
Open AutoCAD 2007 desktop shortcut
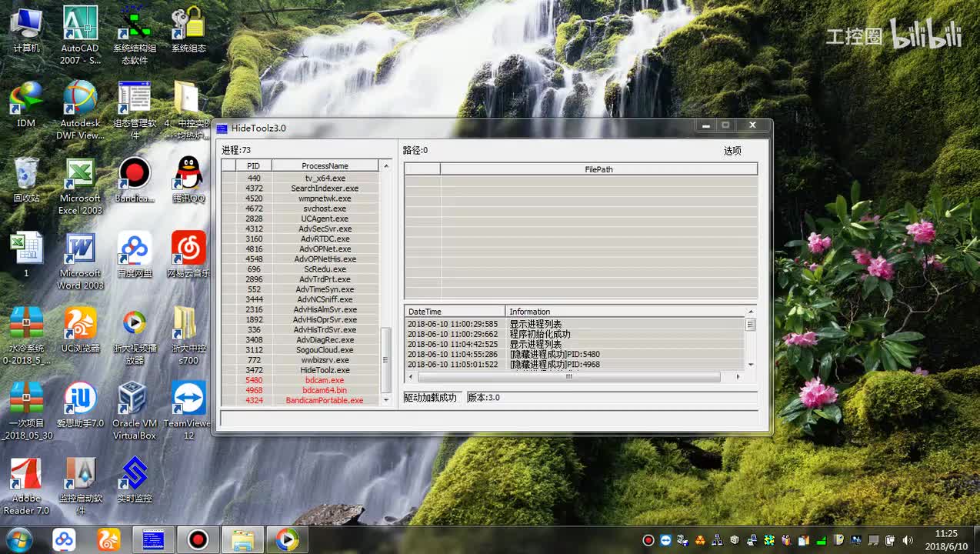(x=80, y=35)
